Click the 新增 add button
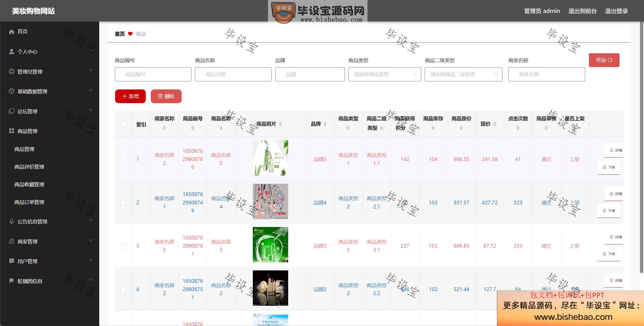The image size is (644, 326). point(130,96)
